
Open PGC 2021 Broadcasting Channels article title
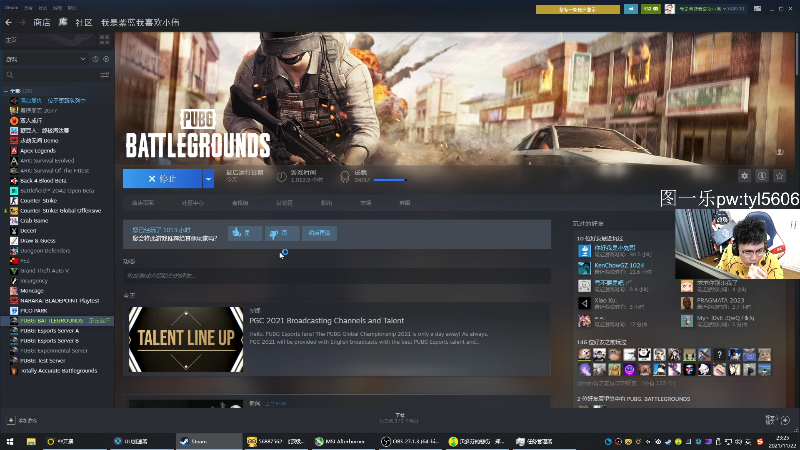pyautogui.click(x=327, y=320)
